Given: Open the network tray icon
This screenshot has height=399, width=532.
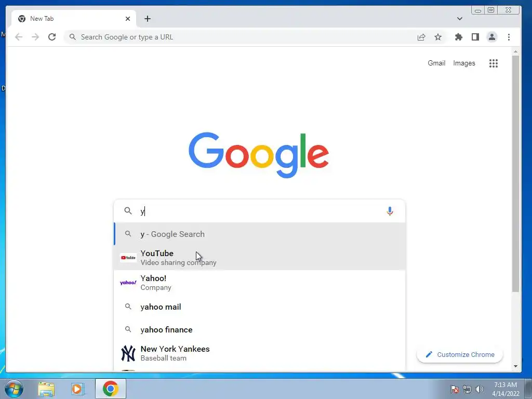Looking at the screenshot, I should click(467, 389).
